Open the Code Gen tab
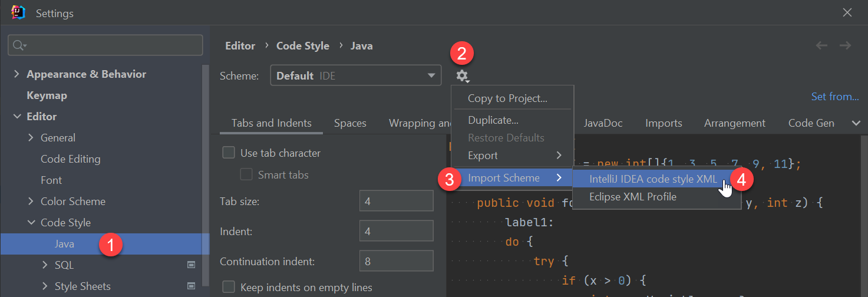This screenshot has height=297, width=868. pyautogui.click(x=811, y=123)
